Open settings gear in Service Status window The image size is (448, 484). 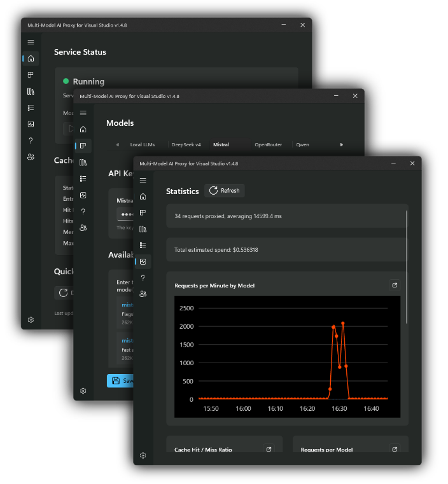[31, 320]
